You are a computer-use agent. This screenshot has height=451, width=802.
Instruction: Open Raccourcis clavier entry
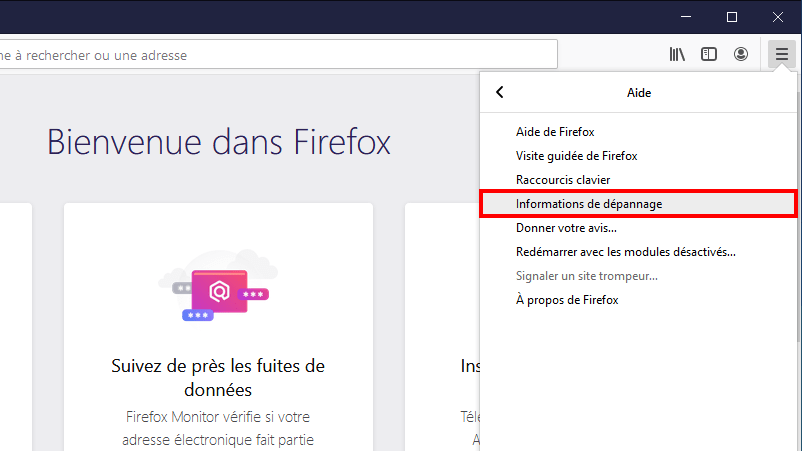638,180
